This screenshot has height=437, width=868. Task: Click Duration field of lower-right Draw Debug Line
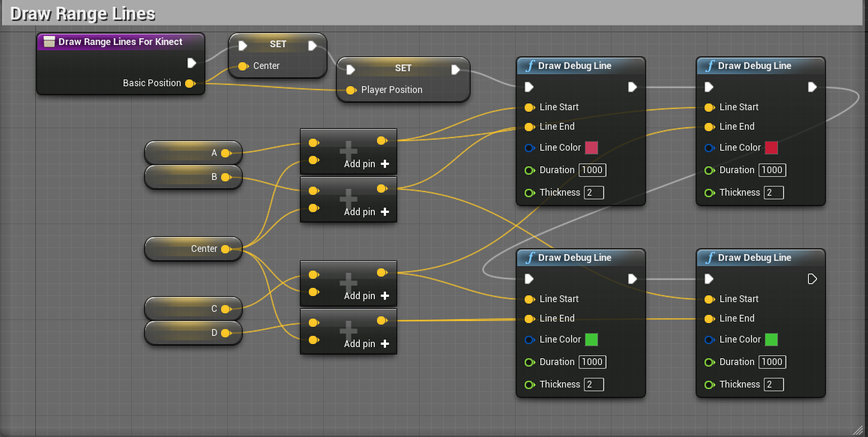[772, 362]
